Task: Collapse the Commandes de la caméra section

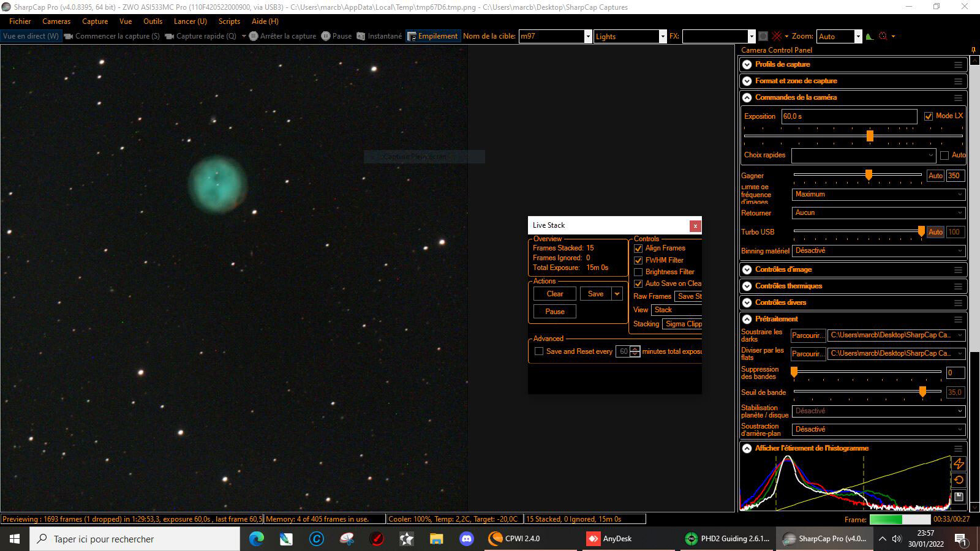Action: pyautogui.click(x=747, y=97)
